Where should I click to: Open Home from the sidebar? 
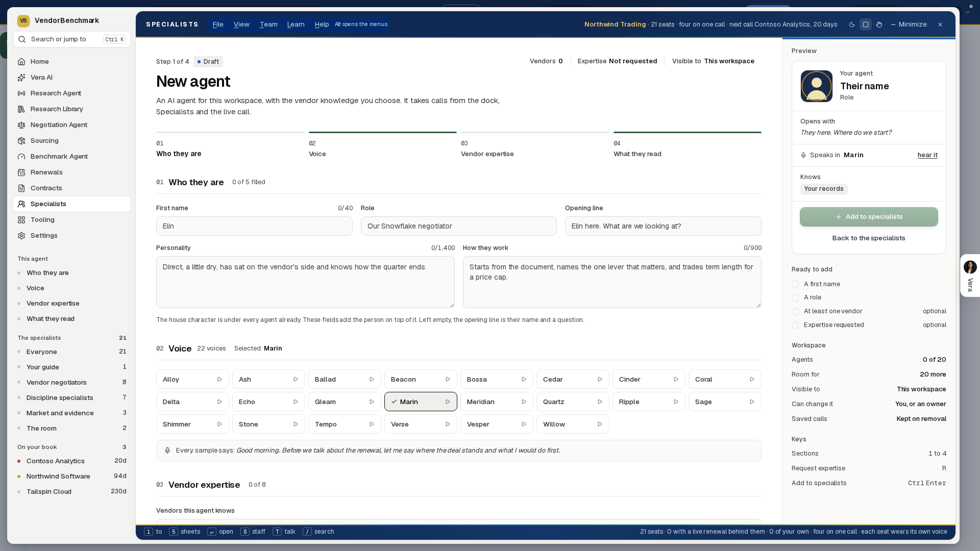point(72,62)
